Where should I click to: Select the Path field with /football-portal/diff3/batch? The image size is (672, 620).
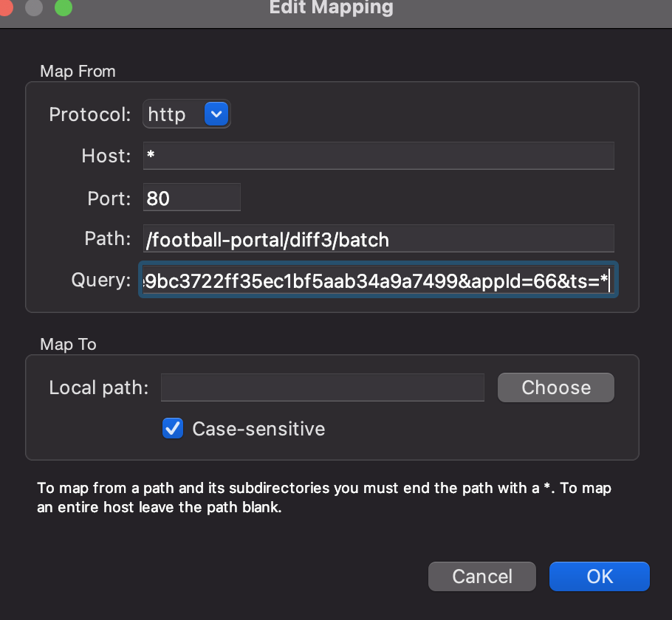click(377, 239)
